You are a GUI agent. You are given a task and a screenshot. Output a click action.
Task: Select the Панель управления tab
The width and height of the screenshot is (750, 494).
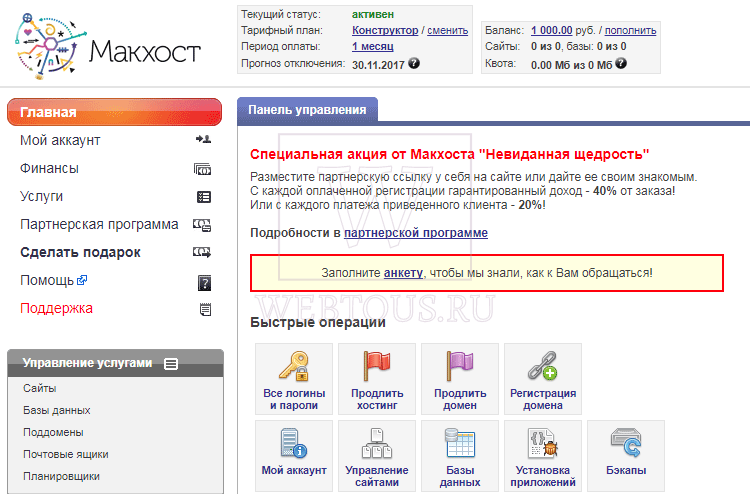tap(307, 110)
